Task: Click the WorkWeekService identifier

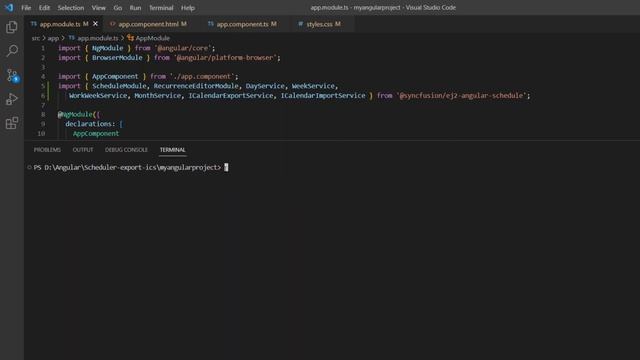Action: pyautogui.click(x=98, y=96)
